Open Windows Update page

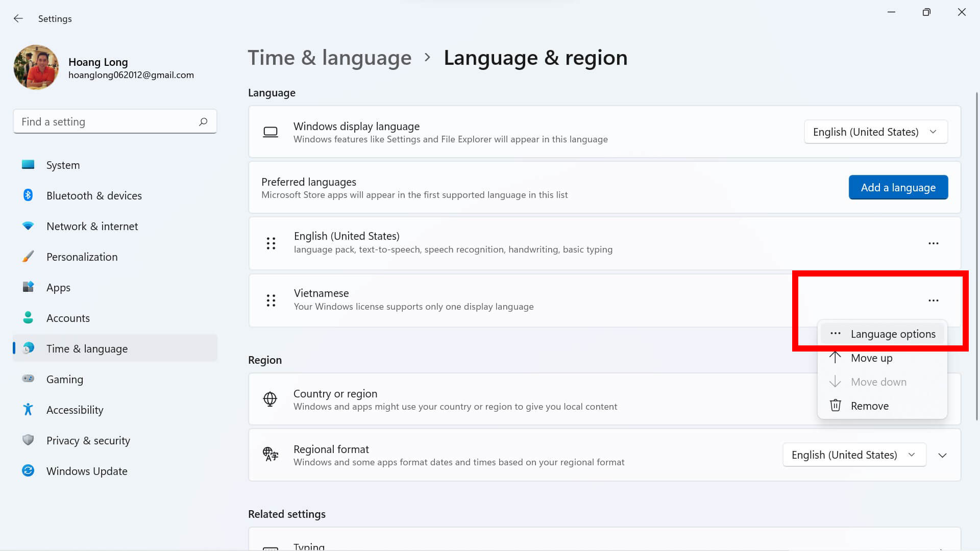[x=115, y=471]
